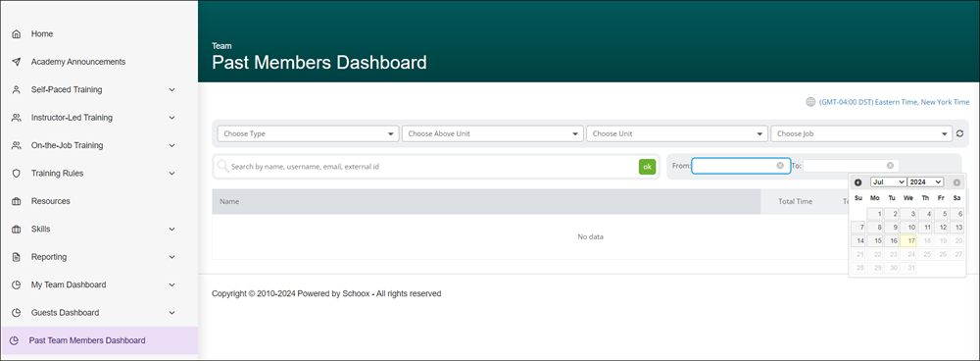Image resolution: width=980 pixels, height=361 pixels.
Task: Clear the To date field
Action: coord(890,166)
